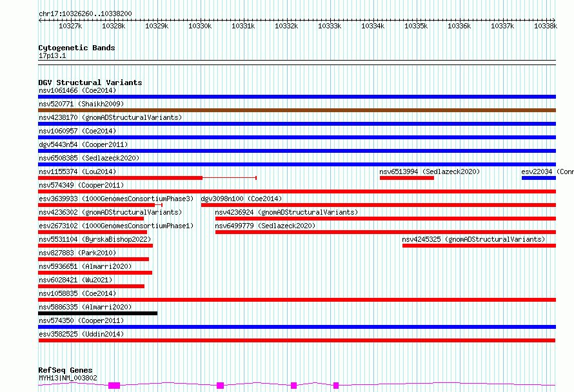Click the MYH13 exon box near 10332k
Screen dimensions: 574x392
pyautogui.click(x=293, y=386)
